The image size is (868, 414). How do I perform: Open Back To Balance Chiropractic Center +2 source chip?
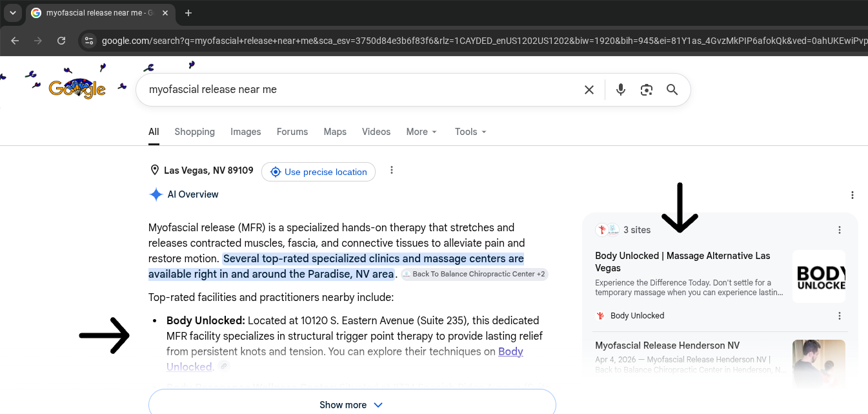[474, 274]
